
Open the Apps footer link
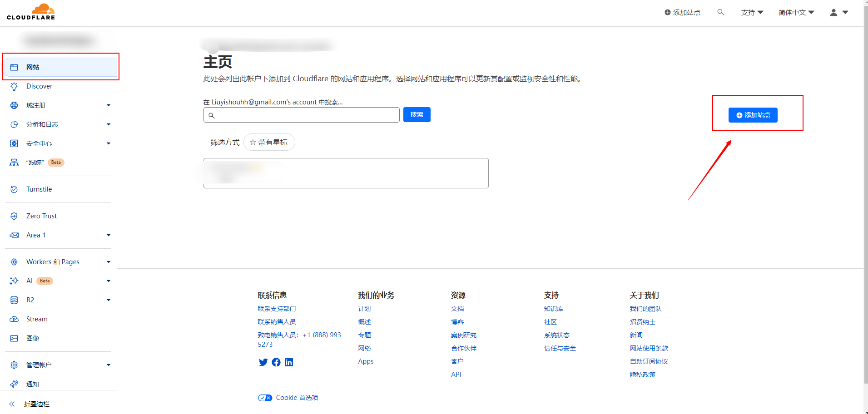[x=366, y=361]
